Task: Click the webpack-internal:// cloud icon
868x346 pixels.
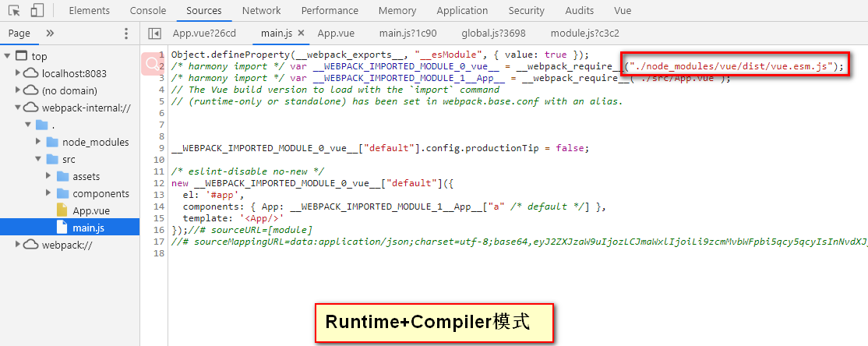Action: click(x=31, y=108)
